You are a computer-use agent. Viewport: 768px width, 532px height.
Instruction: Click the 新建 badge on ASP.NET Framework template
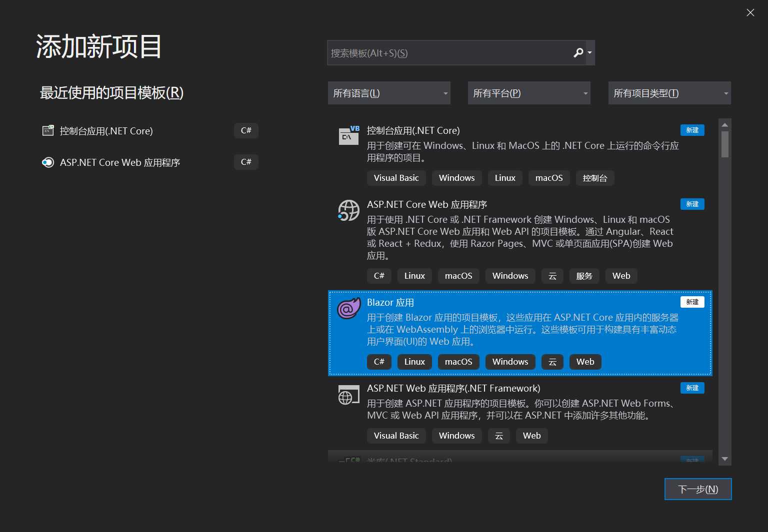pos(692,388)
